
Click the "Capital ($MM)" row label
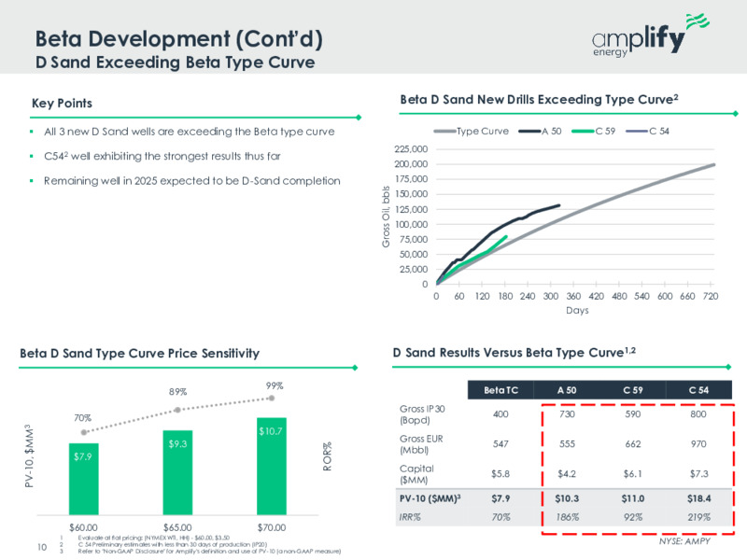416,474
